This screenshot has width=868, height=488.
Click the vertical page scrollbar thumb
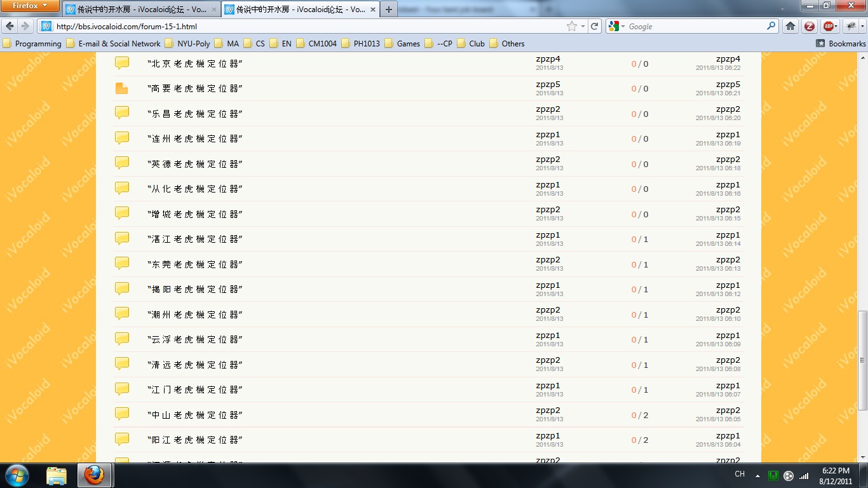coord(862,360)
